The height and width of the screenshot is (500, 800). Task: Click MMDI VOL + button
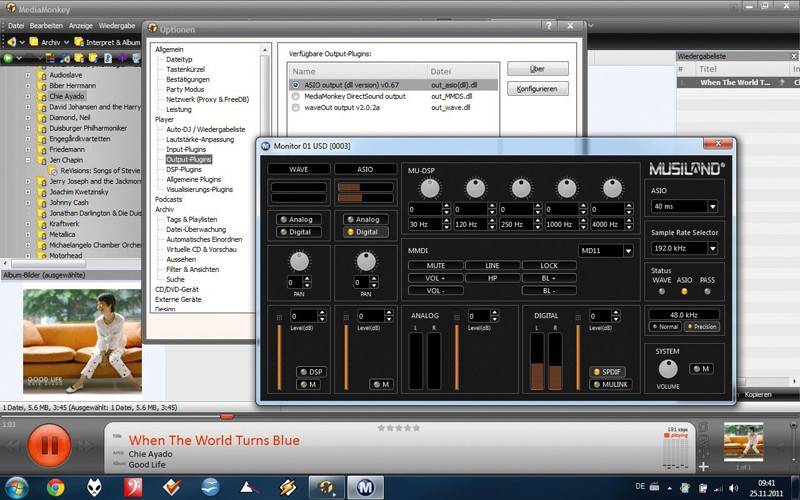pos(436,279)
